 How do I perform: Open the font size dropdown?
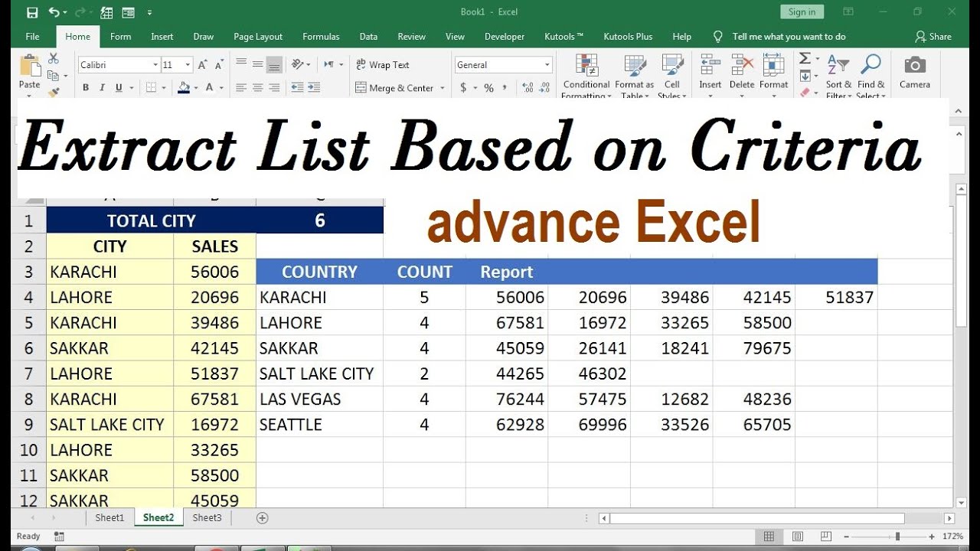coord(187,65)
